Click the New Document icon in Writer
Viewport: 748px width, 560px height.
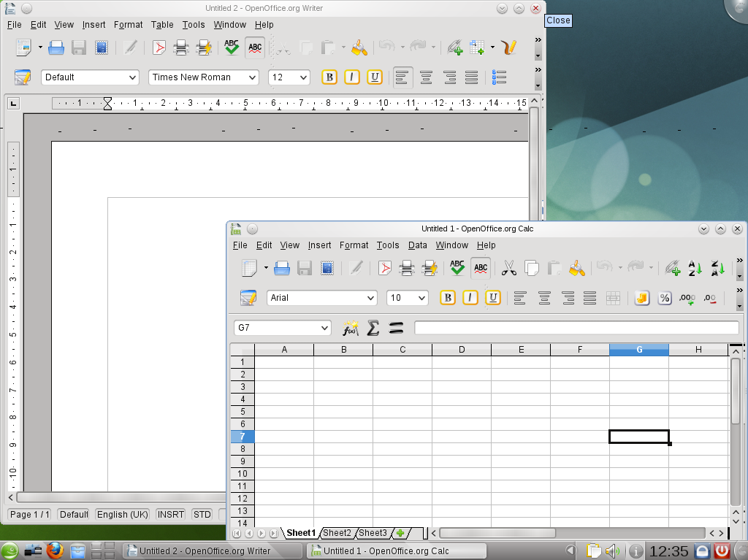point(23,47)
